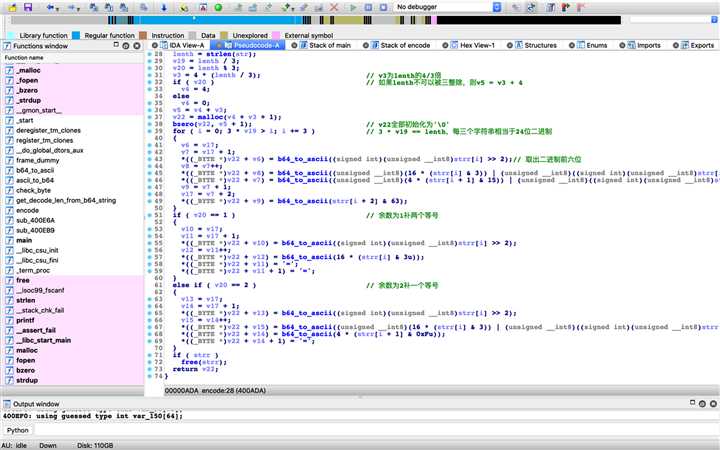The image size is (720, 450).
Task: Click the AU: idle status indicator
Action: 15,445
